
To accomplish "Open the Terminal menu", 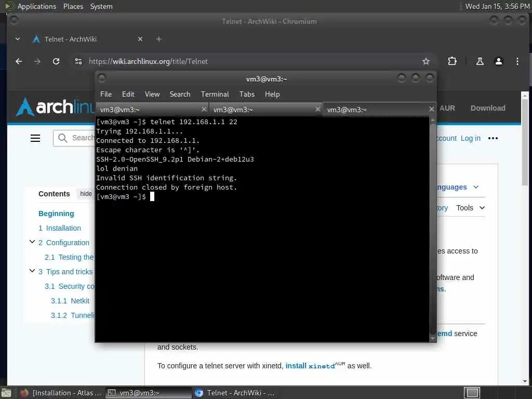I will [215, 95].
